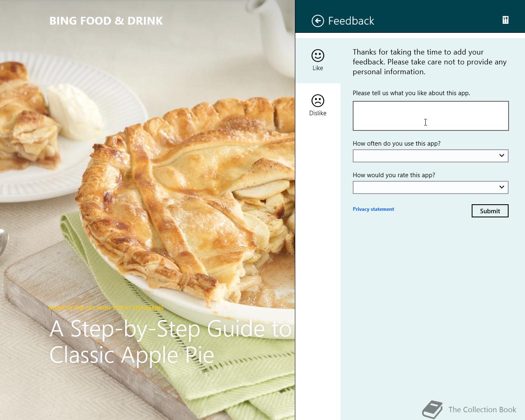Click 'The Collection Book' text label
Screen dimensions: 525x420
point(482,409)
